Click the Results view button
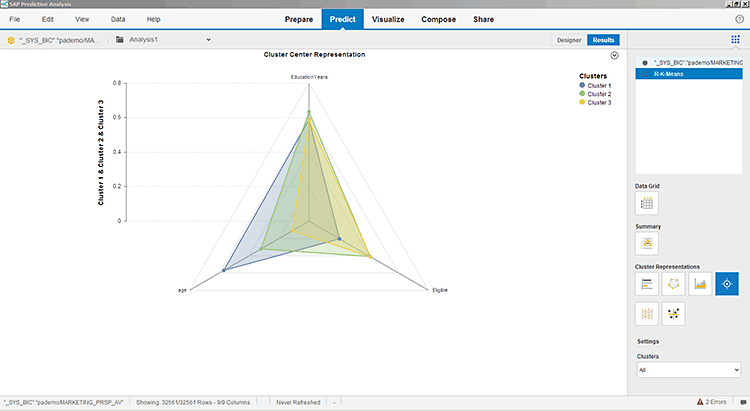 pyautogui.click(x=604, y=40)
